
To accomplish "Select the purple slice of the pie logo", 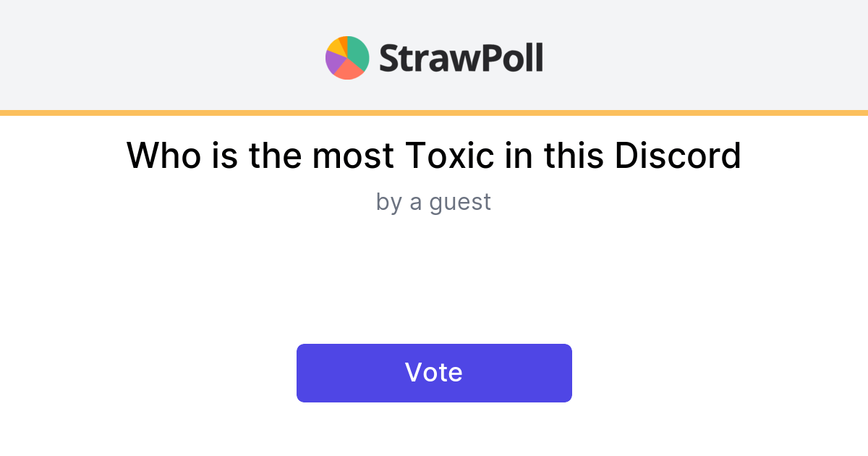I will [335, 62].
